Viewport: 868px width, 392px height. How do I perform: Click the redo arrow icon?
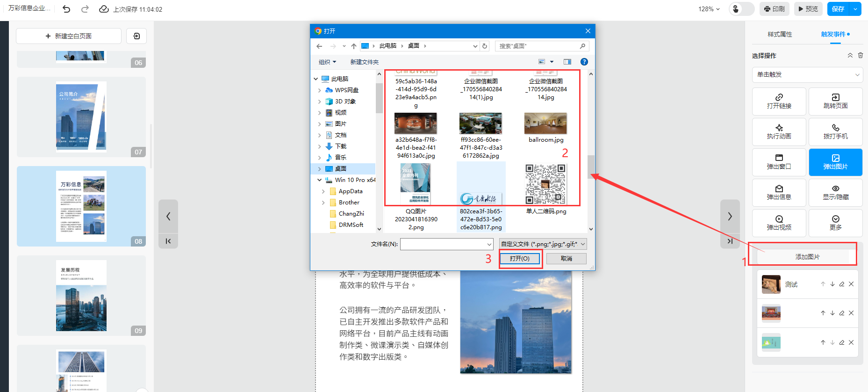85,9
